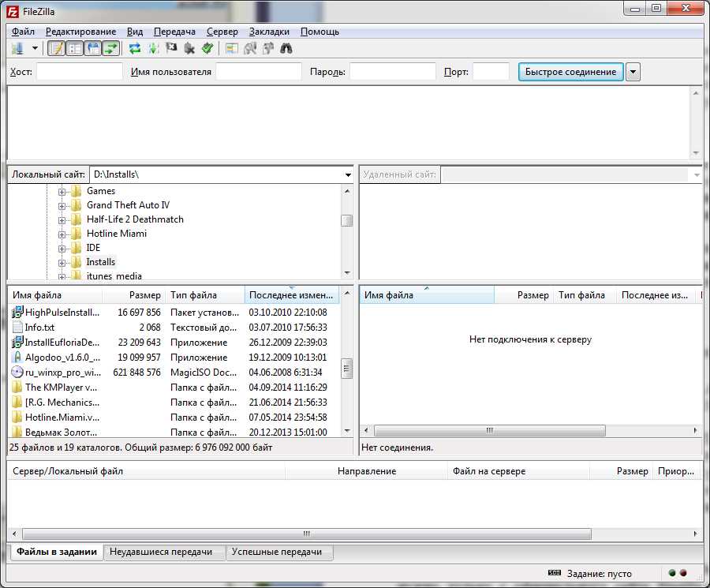
Task: Click the Хост input field
Action: tap(79, 72)
